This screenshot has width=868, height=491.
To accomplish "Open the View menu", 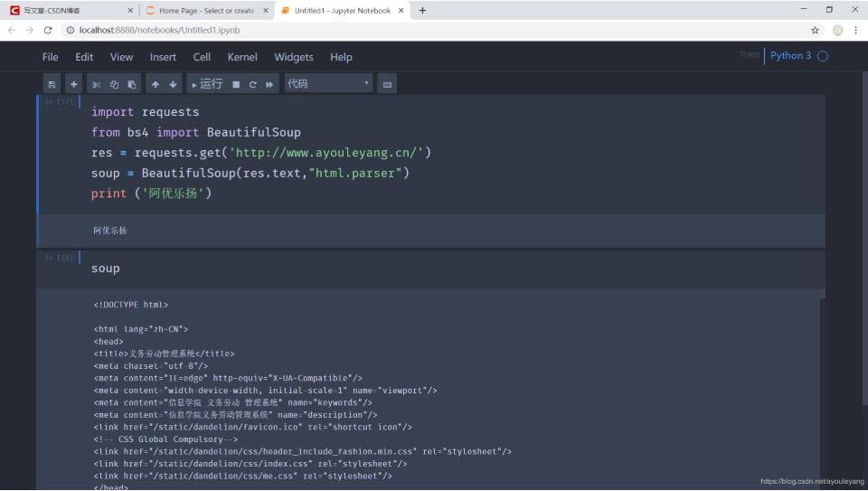I will click(x=121, y=57).
